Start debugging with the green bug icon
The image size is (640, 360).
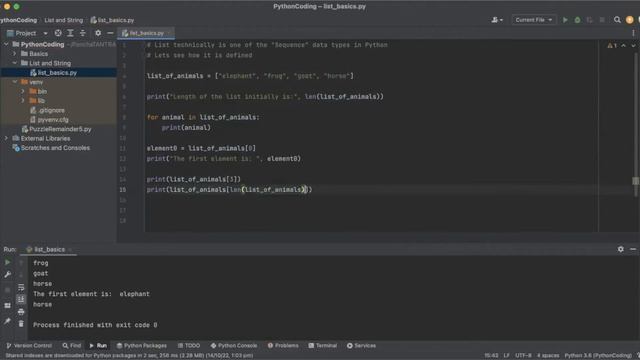pos(577,20)
